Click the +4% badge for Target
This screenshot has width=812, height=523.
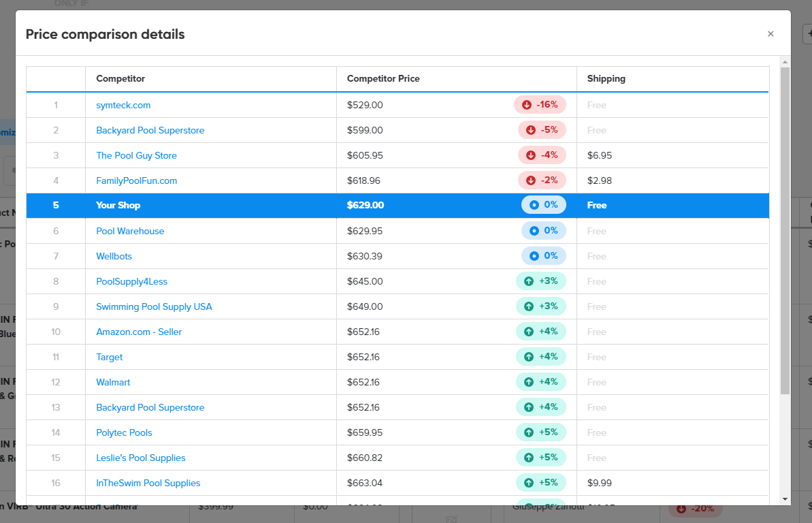pos(541,357)
